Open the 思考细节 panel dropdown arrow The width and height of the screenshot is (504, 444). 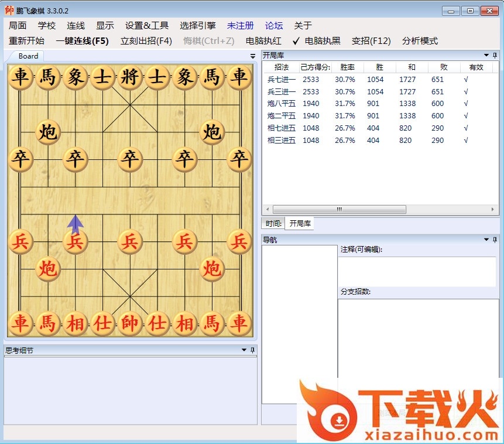[244, 350]
